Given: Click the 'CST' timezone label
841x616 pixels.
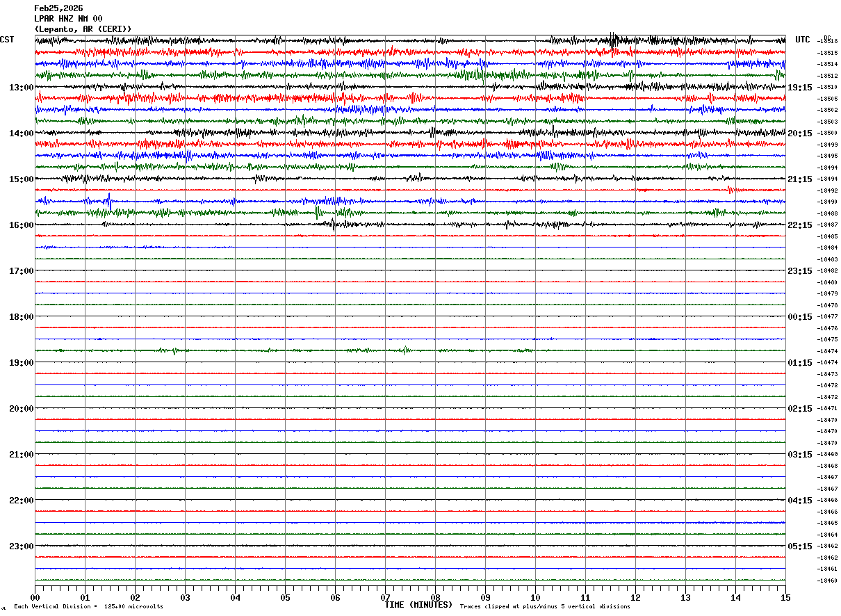Looking at the screenshot, I should pyautogui.click(x=7, y=40).
